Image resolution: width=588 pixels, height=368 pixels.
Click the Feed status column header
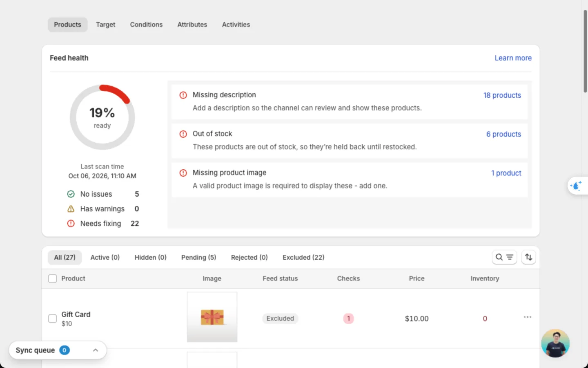pyautogui.click(x=280, y=278)
